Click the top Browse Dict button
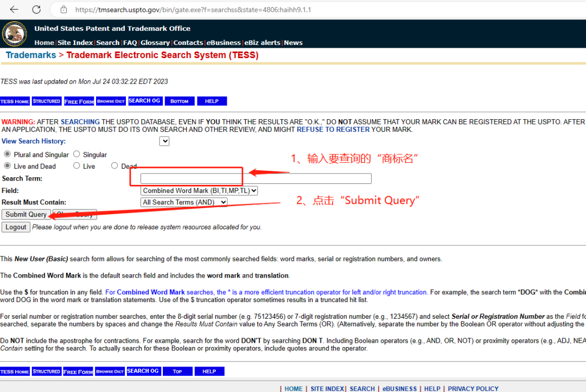 [x=111, y=101]
